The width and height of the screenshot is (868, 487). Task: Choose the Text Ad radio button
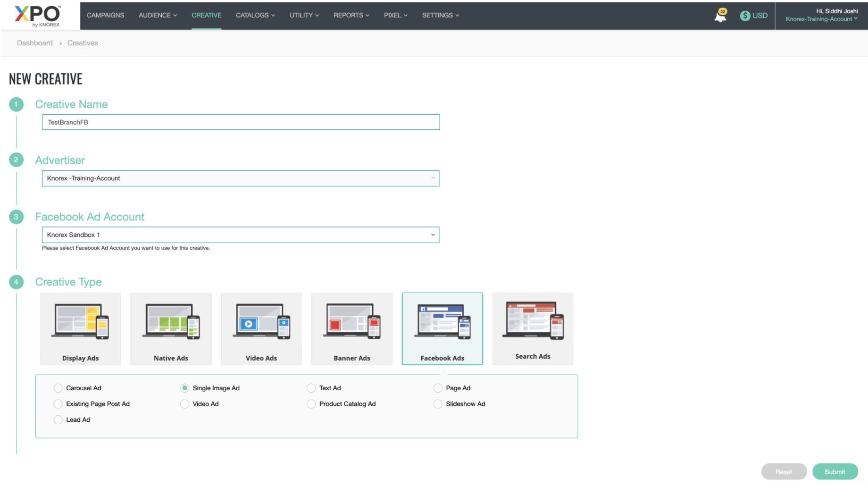(x=311, y=388)
